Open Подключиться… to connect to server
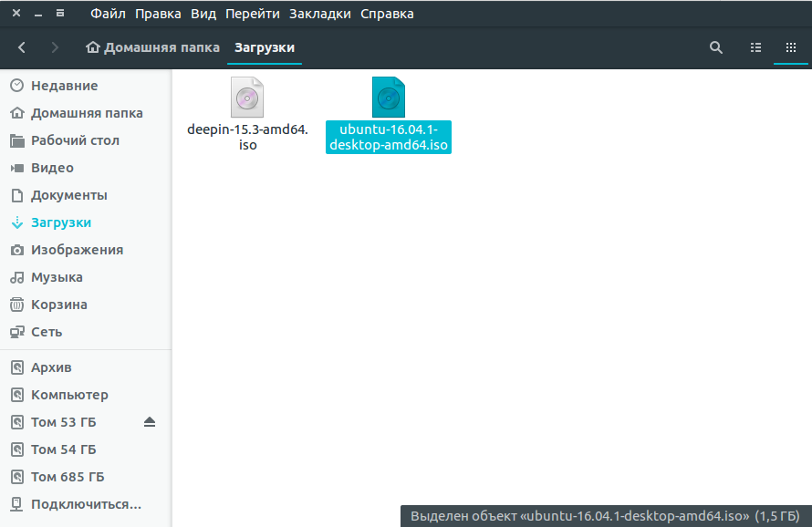Viewport: 812px width, 527px height. (86, 504)
